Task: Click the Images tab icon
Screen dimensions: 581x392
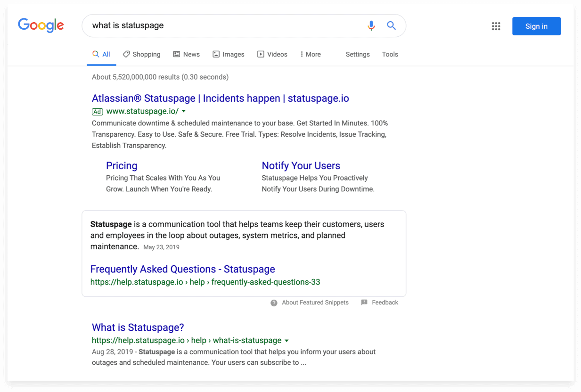Action: [216, 54]
